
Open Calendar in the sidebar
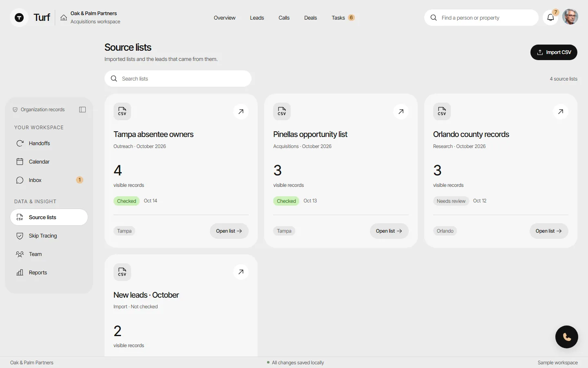pos(49,162)
